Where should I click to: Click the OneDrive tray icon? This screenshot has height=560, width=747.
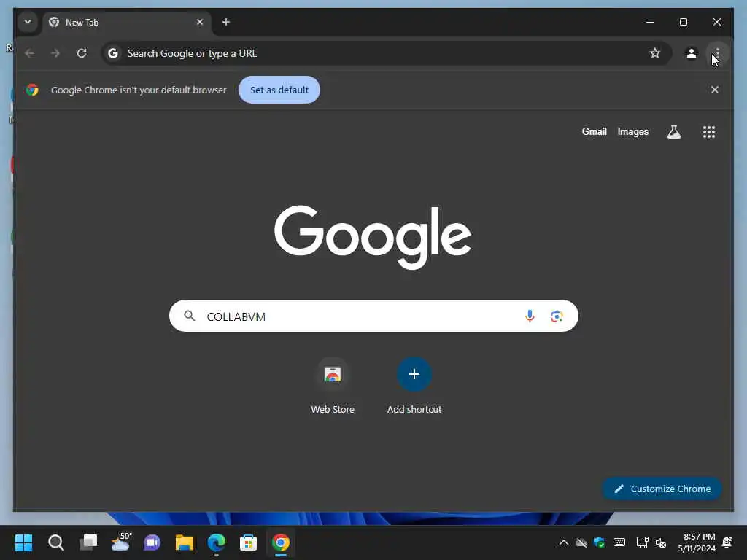click(x=581, y=542)
